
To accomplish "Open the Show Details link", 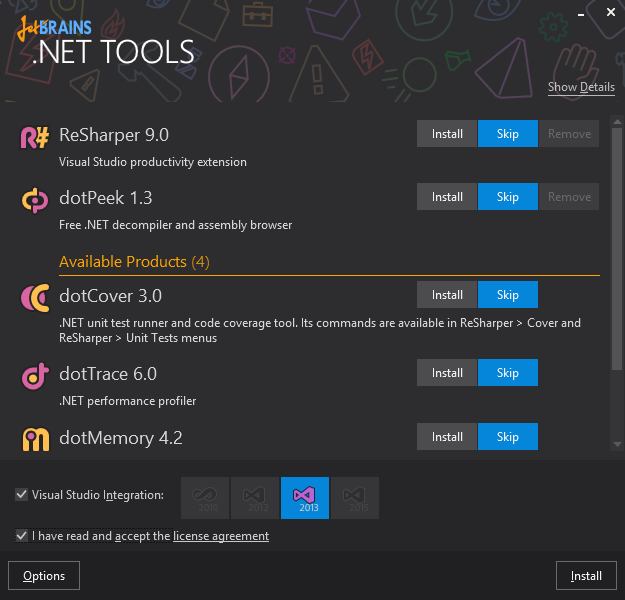I will click(581, 87).
